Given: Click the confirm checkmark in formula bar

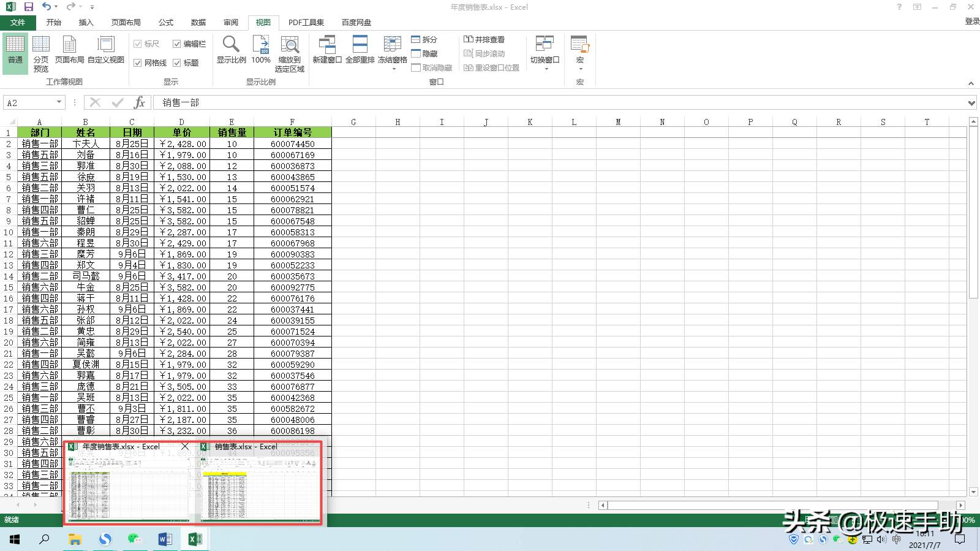Looking at the screenshot, I should pos(118,102).
